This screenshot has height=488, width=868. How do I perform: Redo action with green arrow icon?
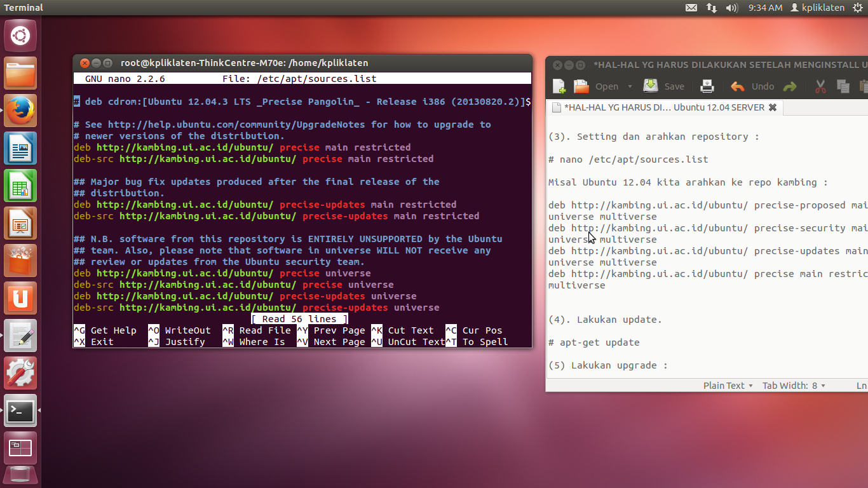coord(789,86)
